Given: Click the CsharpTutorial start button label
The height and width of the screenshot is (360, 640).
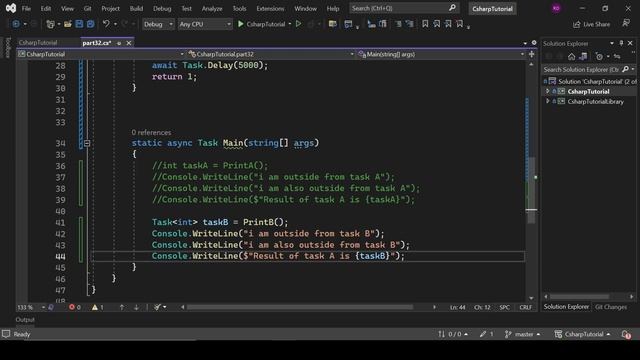Looking at the screenshot, I should [x=266, y=24].
